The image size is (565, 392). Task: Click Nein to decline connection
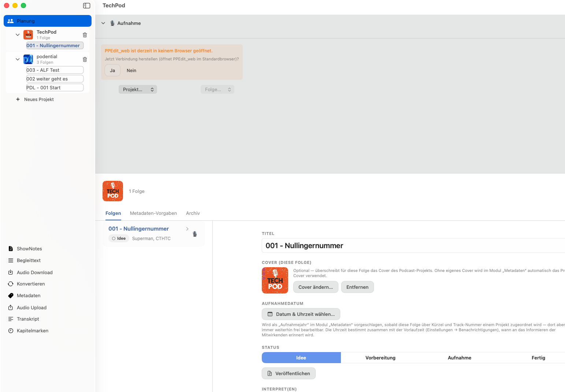click(x=131, y=70)
